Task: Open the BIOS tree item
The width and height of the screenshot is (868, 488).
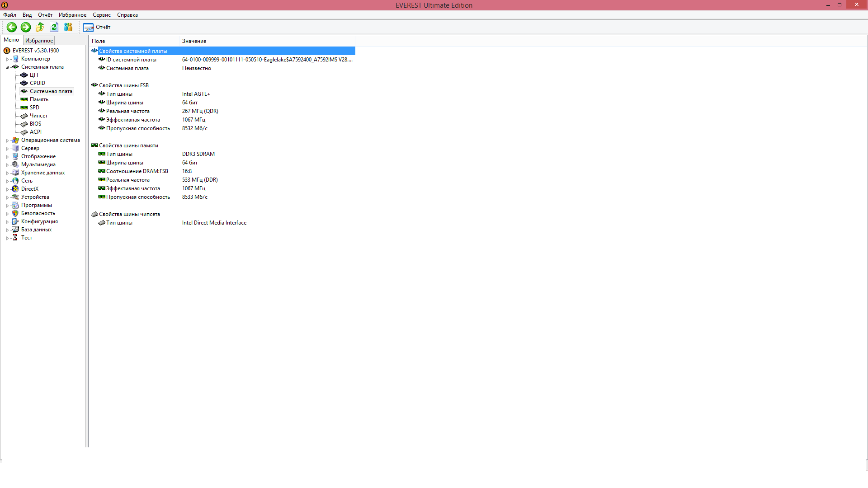Action: coord(35,124)
